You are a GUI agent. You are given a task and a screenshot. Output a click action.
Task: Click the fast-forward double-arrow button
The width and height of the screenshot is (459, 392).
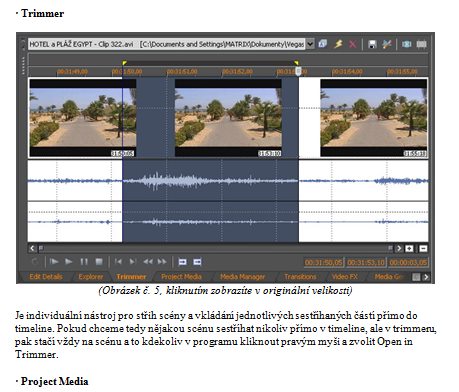click(x=162, y=262)
